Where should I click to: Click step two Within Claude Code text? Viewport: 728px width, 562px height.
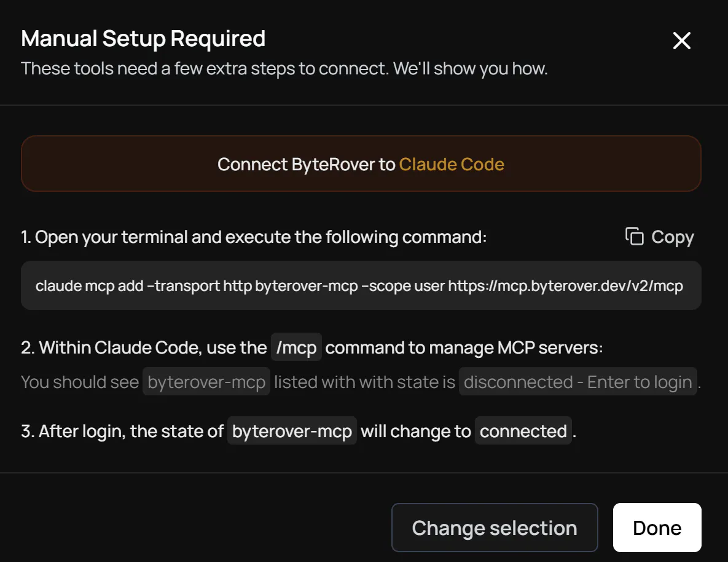point(144,348)
